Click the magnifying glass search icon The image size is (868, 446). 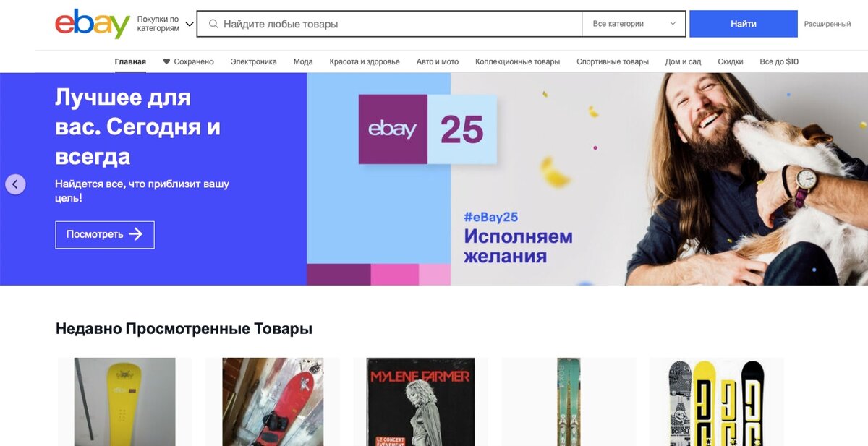pyautogui.click(x=213, y=24)
